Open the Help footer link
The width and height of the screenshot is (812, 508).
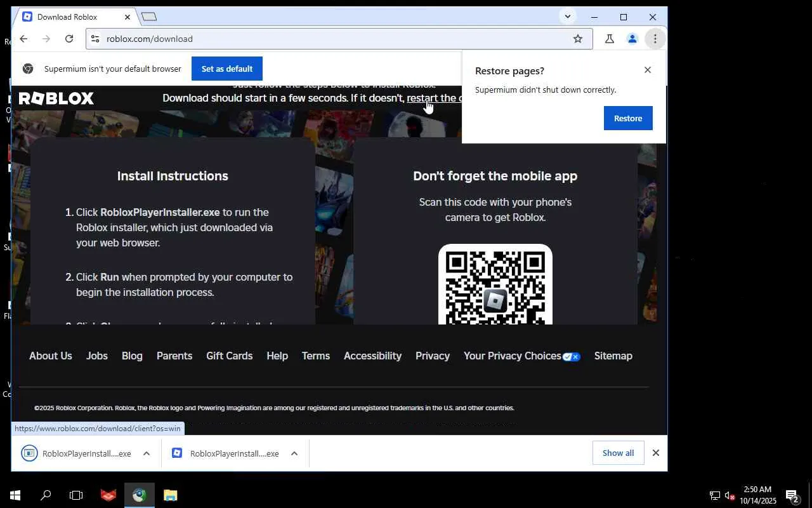point(277,356)
